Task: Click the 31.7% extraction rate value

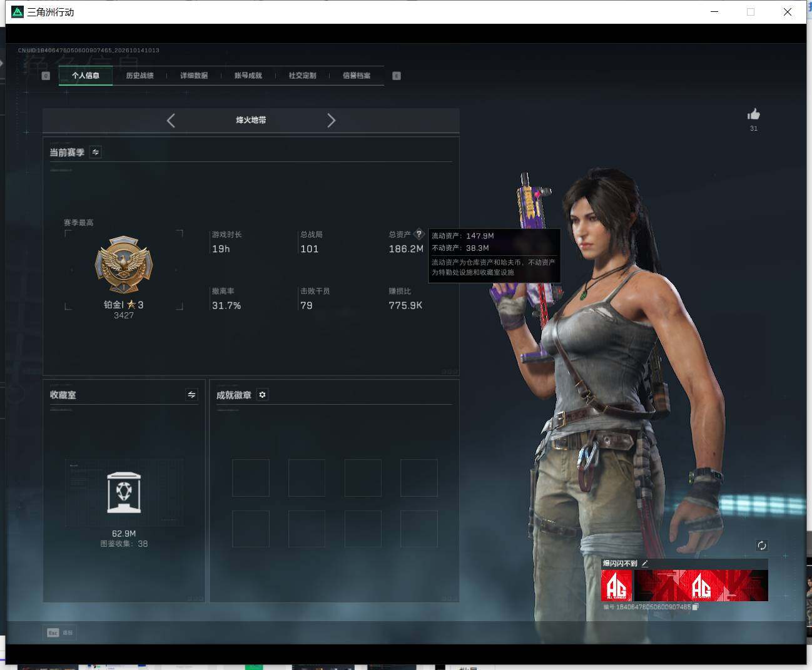Action: [x=226, y=305]
